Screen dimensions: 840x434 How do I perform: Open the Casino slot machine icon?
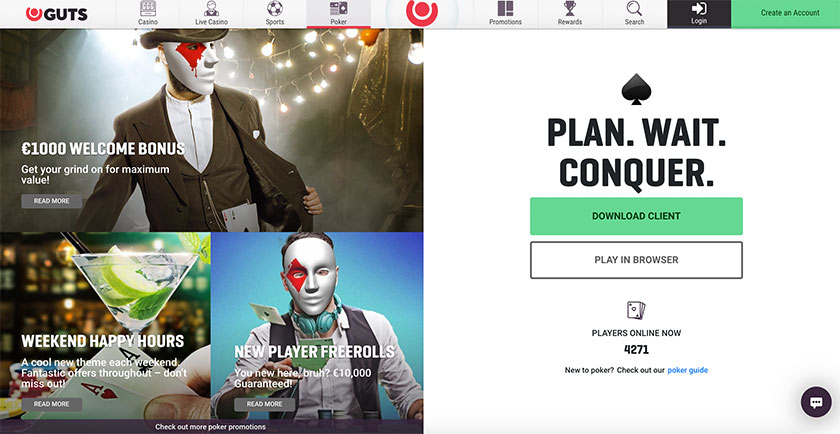coord(148,9)
